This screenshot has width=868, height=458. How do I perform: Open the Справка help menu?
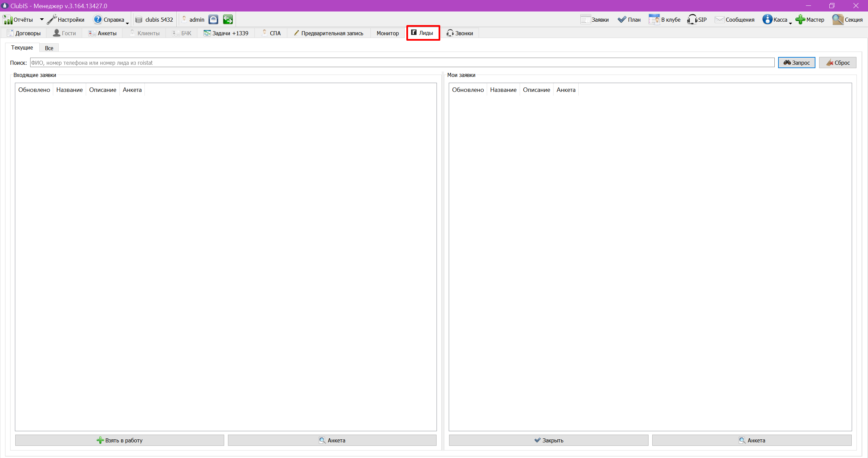coord(109,20)
